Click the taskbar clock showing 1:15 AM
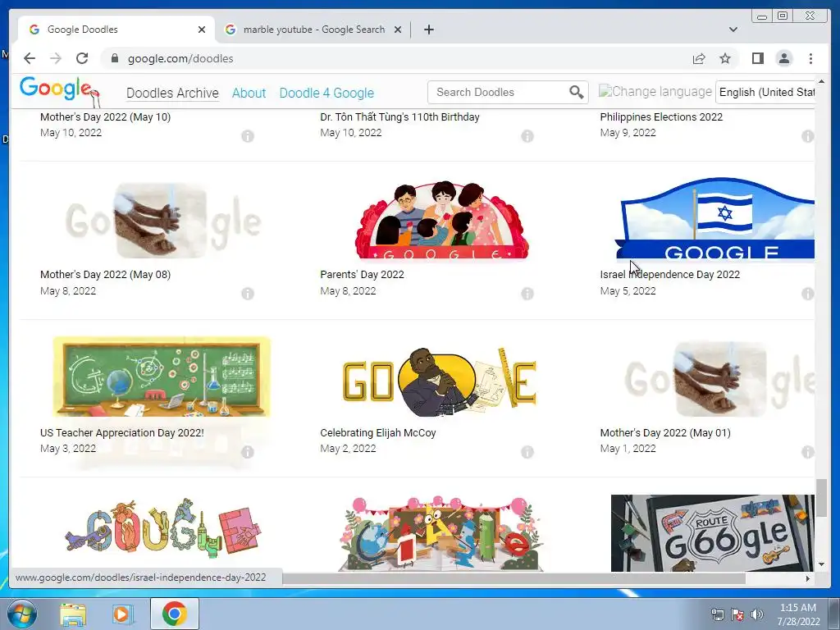 [x=798, y=614]
